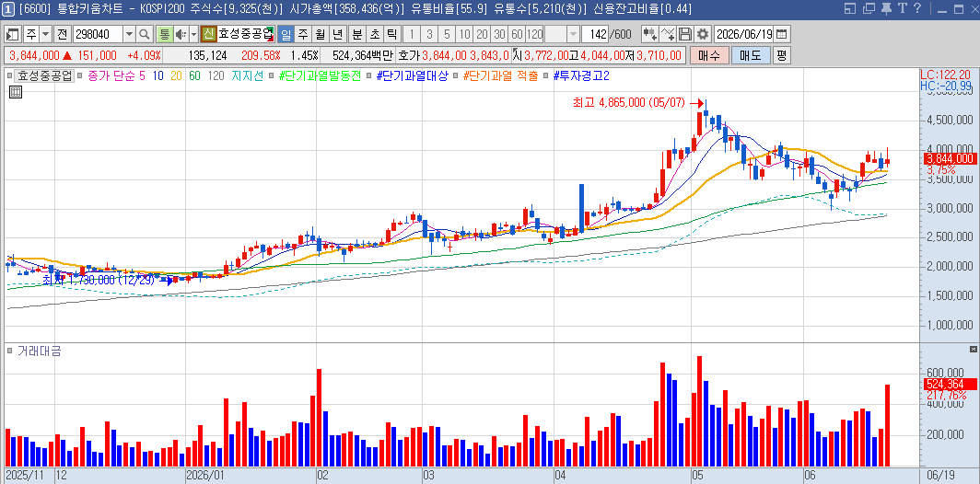Close the 거래대금 volume panel

click(974, 349)
